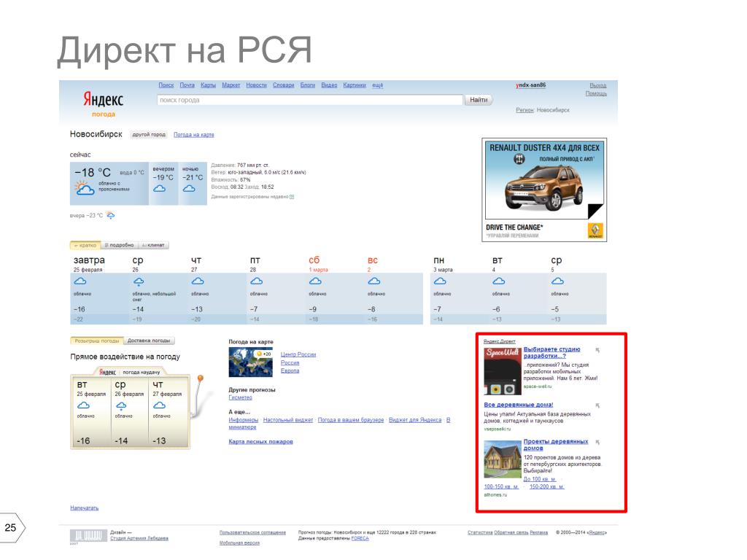Click widget cloud icon for вт 25 февраля
Viewport: 747px width, 560px height.
(x=83, y=405)
